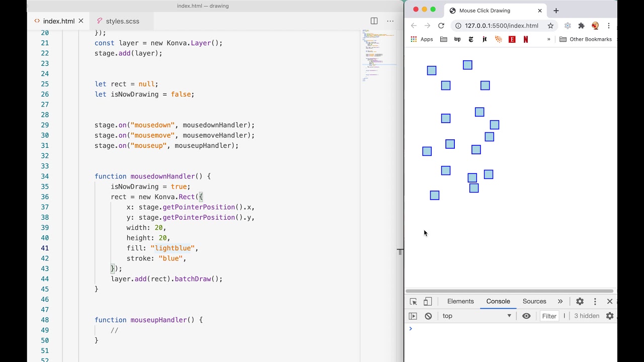This screenshot has width=644, height=362.
Task: Open the top JavaScript context dropdown
Action: coord(476,316)
